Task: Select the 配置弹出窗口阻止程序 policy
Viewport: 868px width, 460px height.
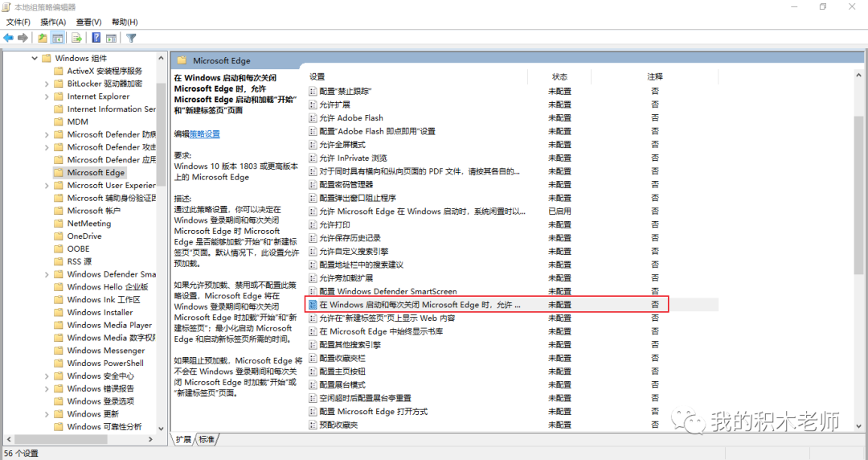Action: [358, 198]
